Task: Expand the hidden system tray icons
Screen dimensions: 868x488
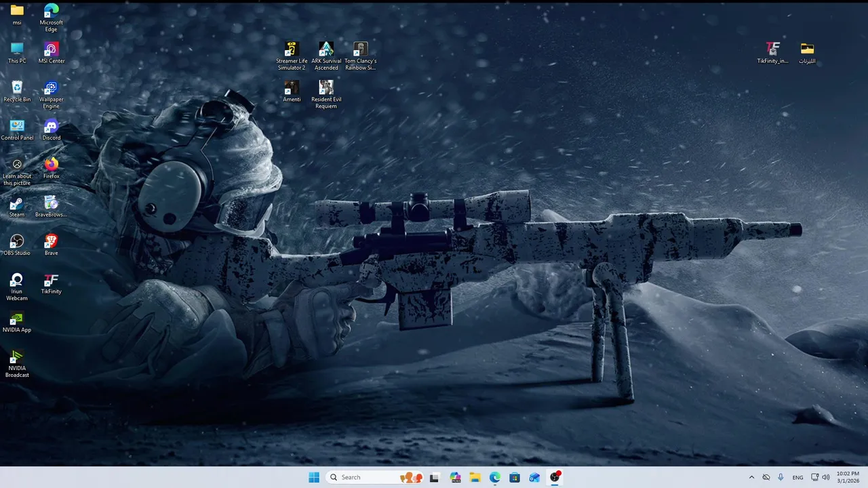Action: point(751,477)
